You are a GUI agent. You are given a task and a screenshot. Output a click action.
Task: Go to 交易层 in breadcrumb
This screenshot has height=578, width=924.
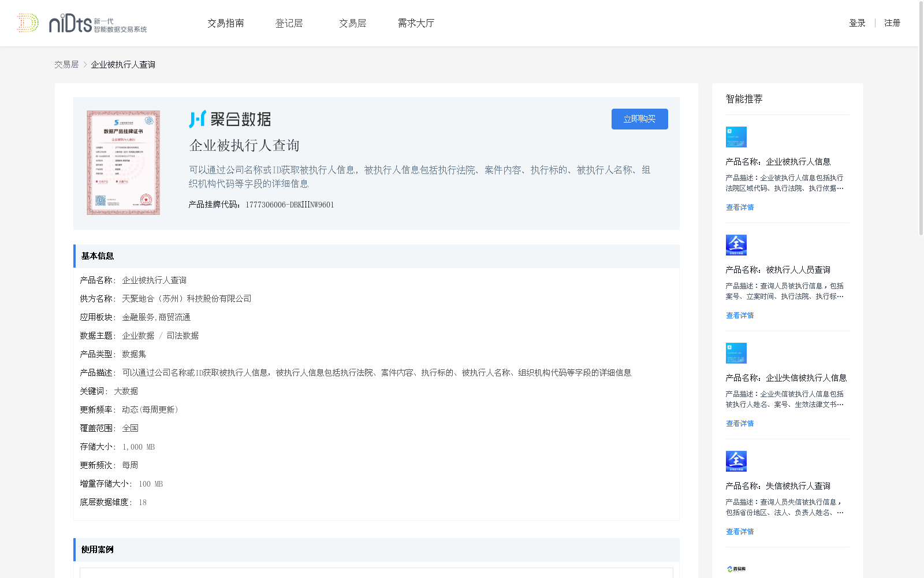pyautogui.click(x=66, y=65)
